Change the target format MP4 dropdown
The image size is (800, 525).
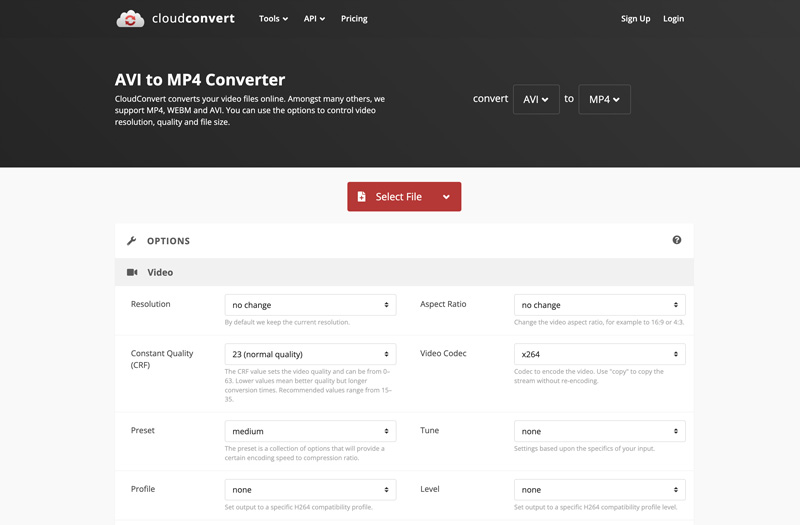point(604,99)
